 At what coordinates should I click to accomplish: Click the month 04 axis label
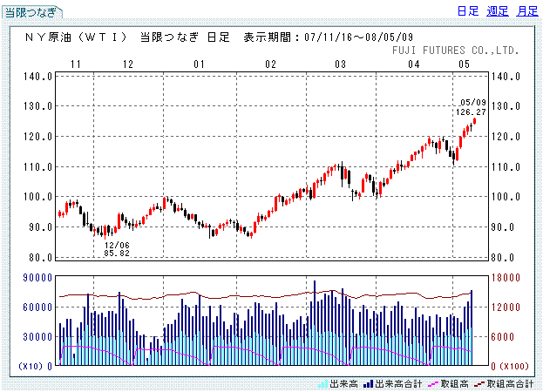point(414,64)
